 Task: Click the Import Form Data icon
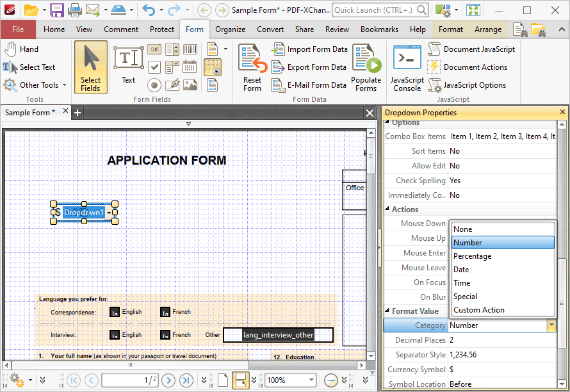tap(278, 49)
